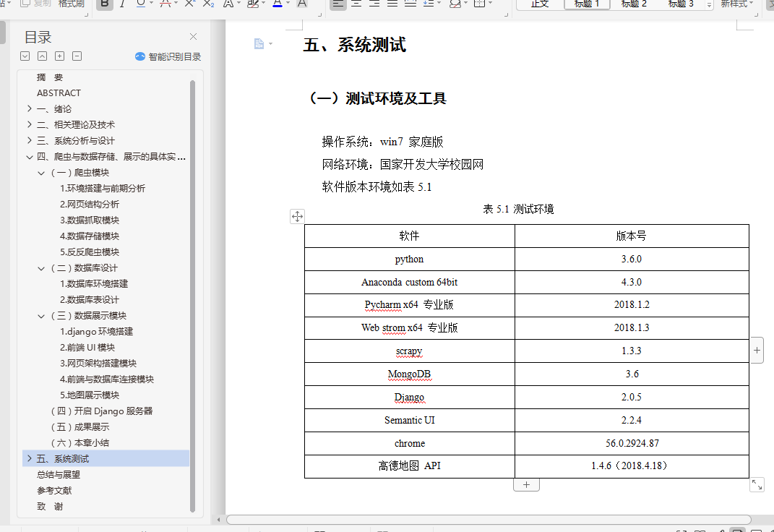Click the table move handle icon
This screenshot has width=774, height=532.
click(x=297, y=216)
